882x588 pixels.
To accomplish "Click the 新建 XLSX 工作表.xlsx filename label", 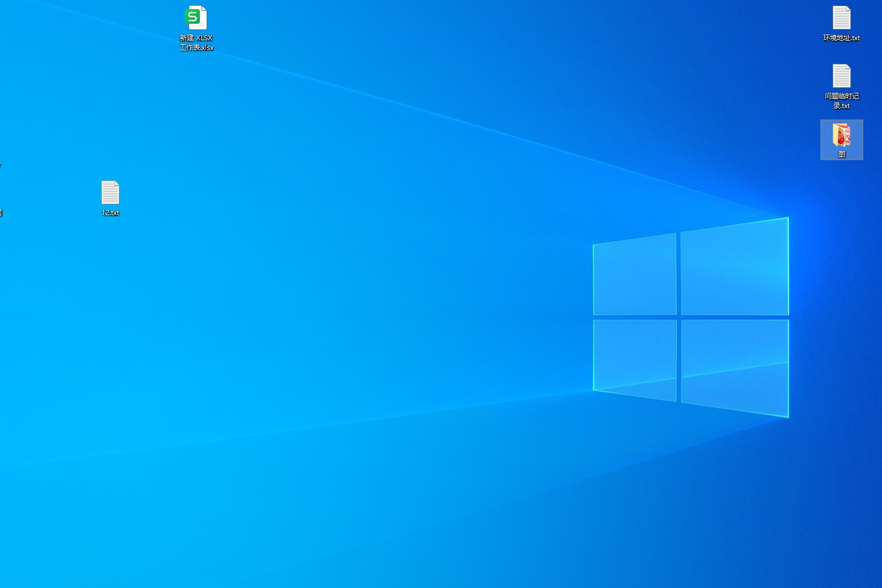I will pyautogui.click(x=196, y=42).
